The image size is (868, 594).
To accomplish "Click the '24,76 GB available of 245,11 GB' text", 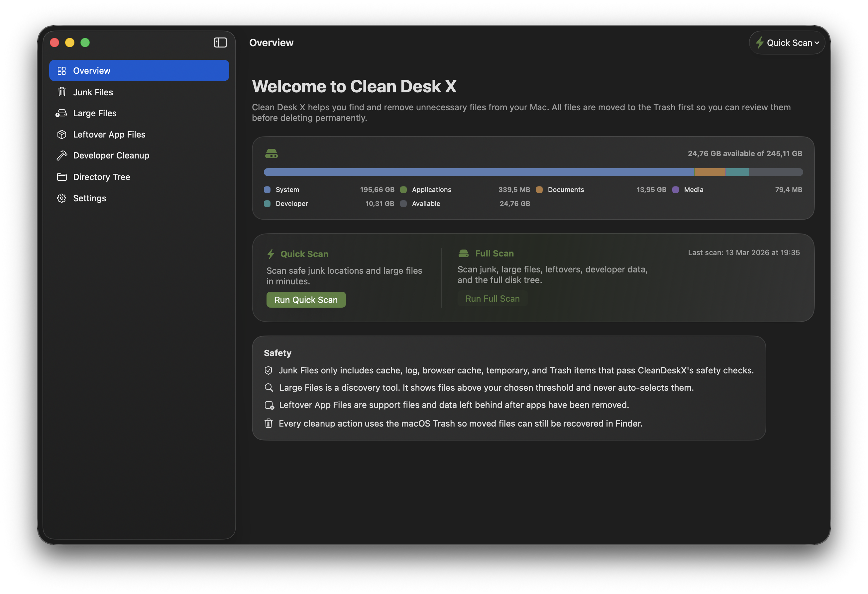I will click(745, 153).
